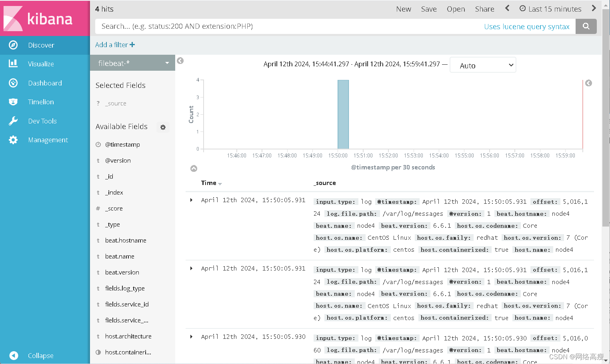Click the sort arrow beside Time column
This screenshot has width=610, height=364.
pyautogui.click(x=220, y=184)
